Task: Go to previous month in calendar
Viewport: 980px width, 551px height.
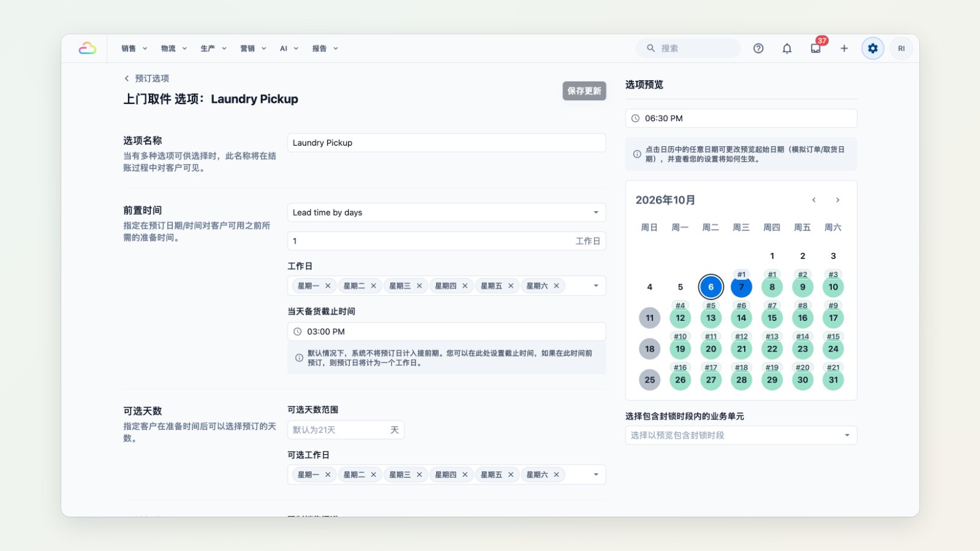Action: 814,200
